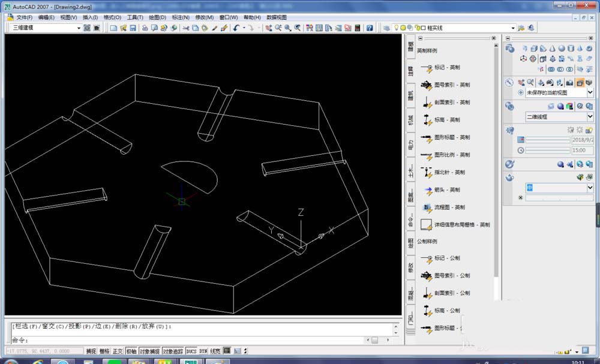Select the 图号索引 - 英制 palette tool
Image resolution: width=600 pixels, height=364 pixels.
click(445, 85)
